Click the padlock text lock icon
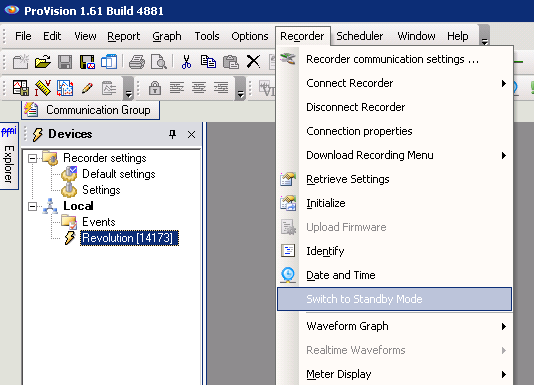Image resolution: width=534 pixels, height=385 pixels. pos(155,88)
